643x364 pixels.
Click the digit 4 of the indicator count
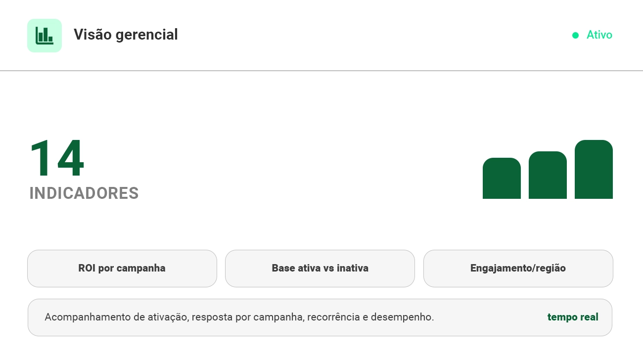[69, 159]
